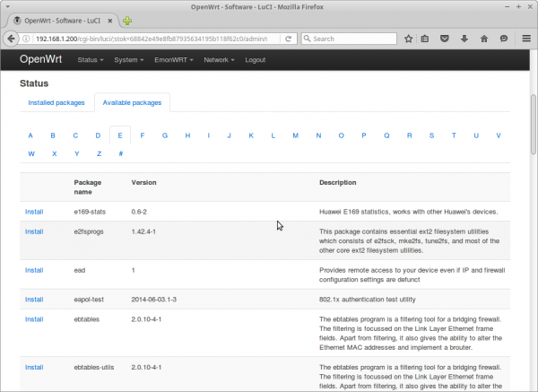Show packages starting with letter H
538x392 pixels.
point(187,135)
